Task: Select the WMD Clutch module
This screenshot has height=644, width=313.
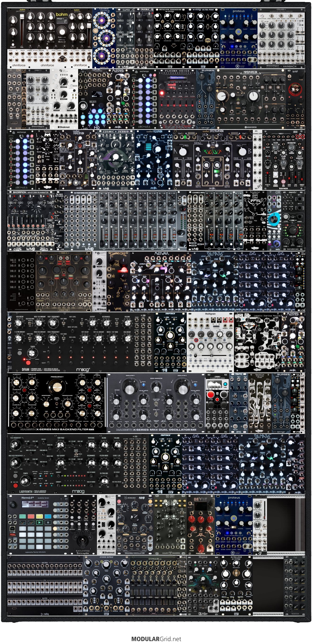Action: (125, 38)
